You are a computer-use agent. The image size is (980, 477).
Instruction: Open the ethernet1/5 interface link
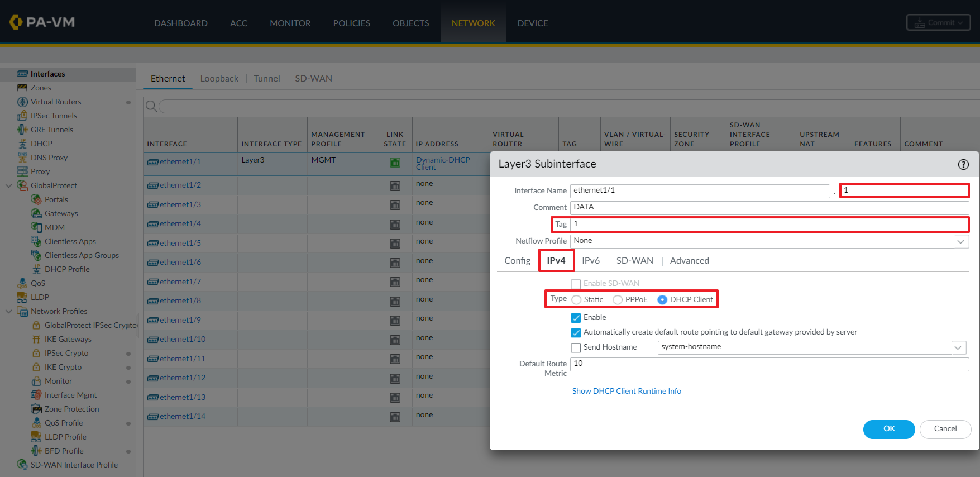pos(180,244)
